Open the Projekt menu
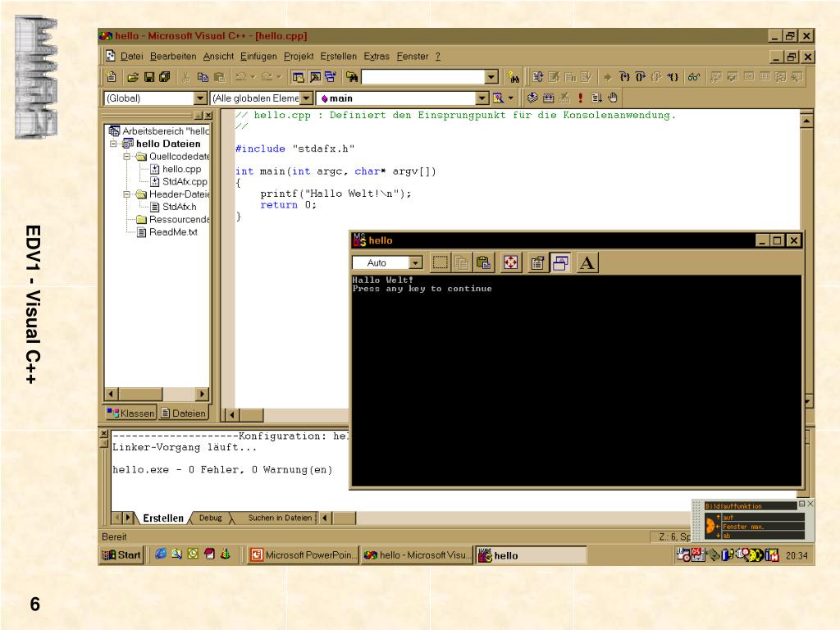 click(x=299, y=57)
